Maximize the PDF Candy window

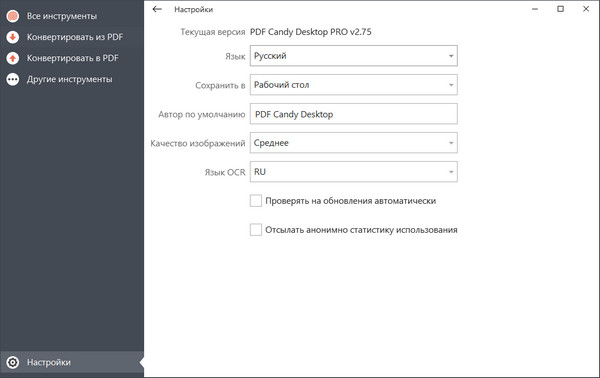point(560,9)
